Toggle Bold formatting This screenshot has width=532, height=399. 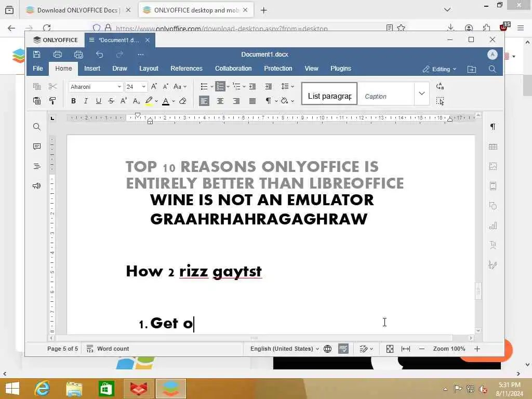(x=73, y=101)
